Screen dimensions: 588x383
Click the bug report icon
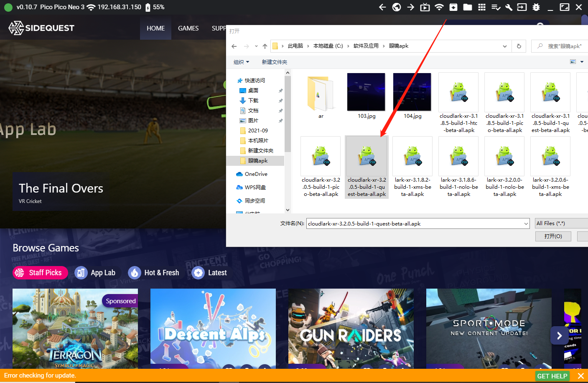click(536, 7)
